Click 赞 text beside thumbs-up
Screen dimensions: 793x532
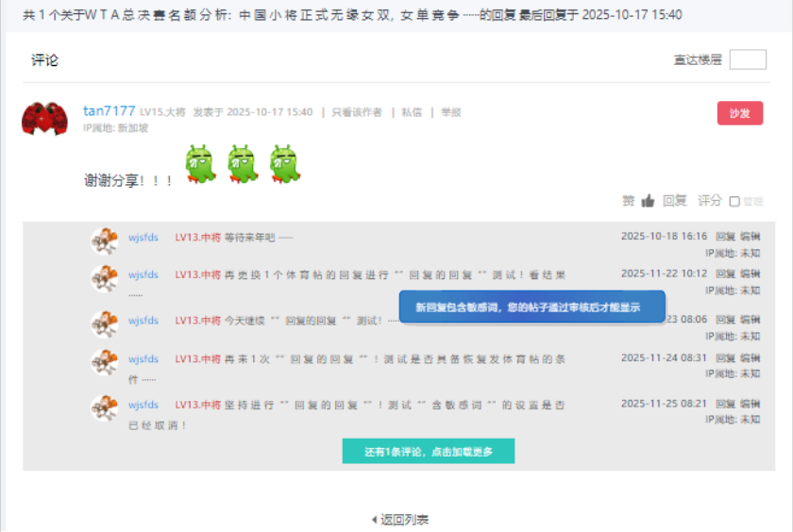pyautogui.click(x=628, y=201)
